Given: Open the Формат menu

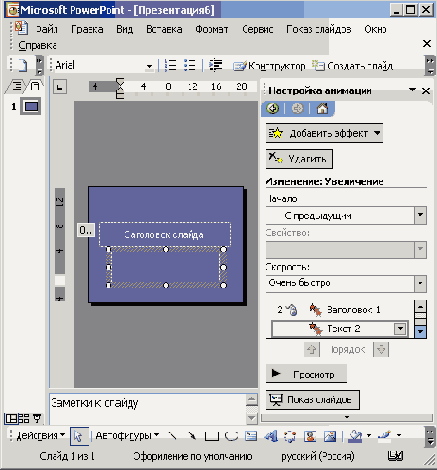Looking at the screenshot, I should (x=212, y=29).
